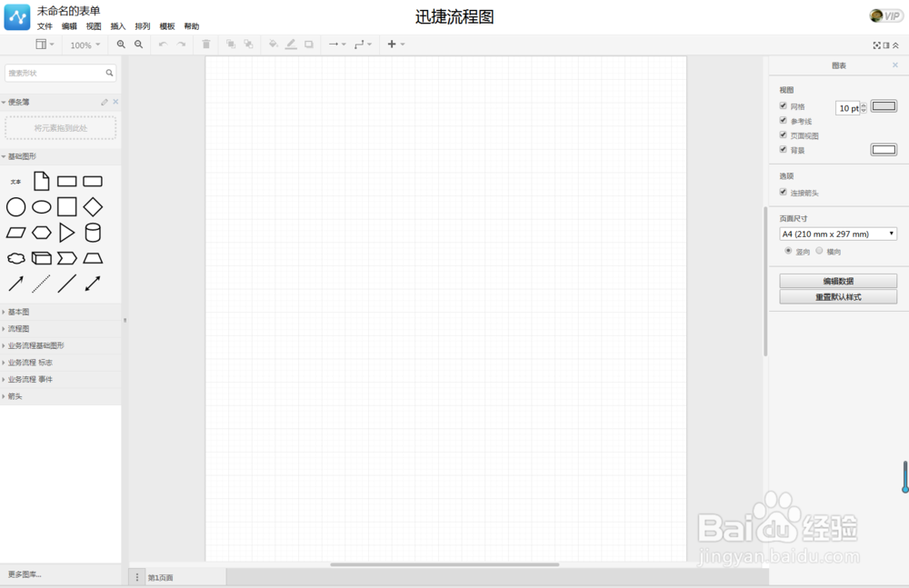Click the VIP badge icon
The width and height of the screenshot is (909, 588).
tap(885, 15)
